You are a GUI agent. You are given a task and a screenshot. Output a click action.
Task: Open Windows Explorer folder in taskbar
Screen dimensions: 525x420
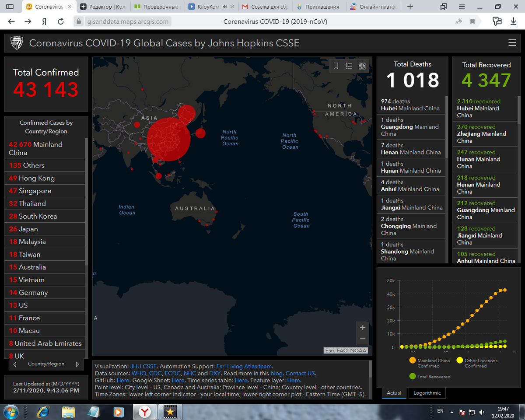[69, 412]
